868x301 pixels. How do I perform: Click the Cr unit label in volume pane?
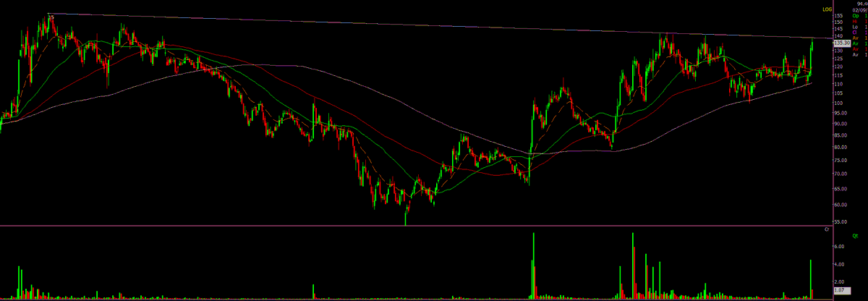click(x=827, y=229)
